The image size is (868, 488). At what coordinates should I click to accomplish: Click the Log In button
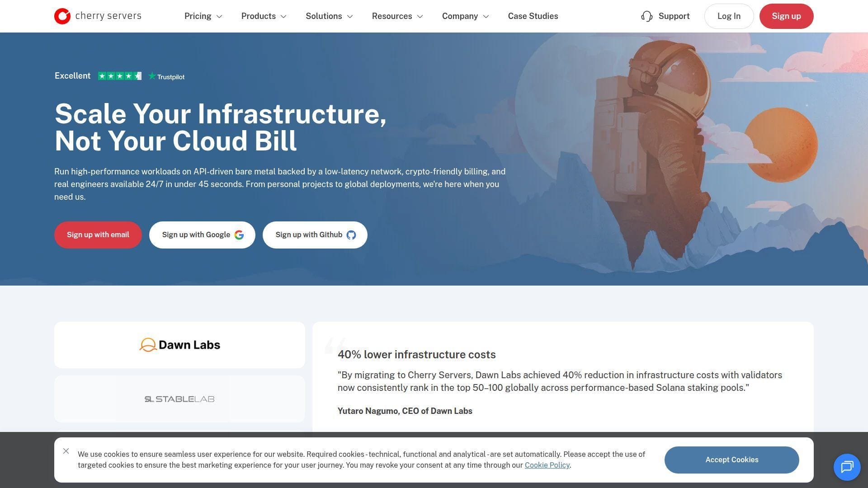(729, 16)
